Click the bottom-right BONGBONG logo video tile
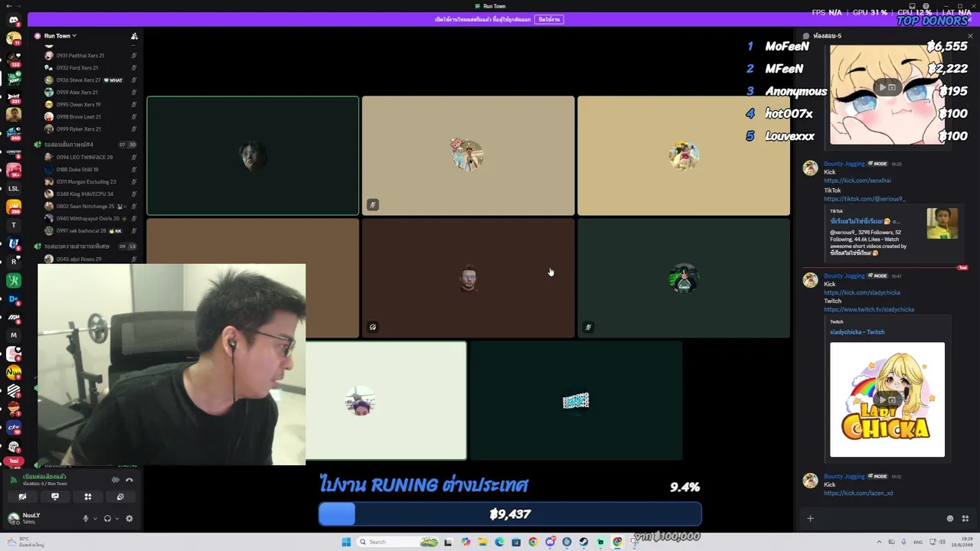980x551 pixels. pyautogui.click(x=576, y=401)
